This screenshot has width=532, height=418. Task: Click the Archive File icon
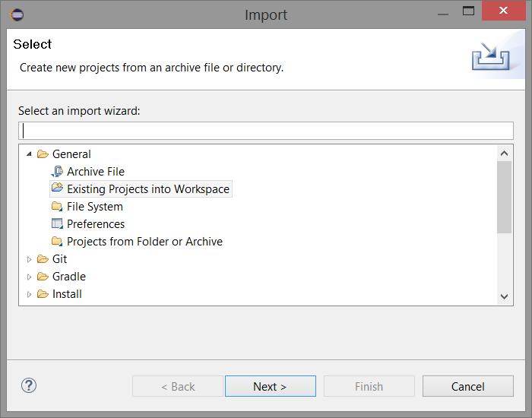coord(57,171)
